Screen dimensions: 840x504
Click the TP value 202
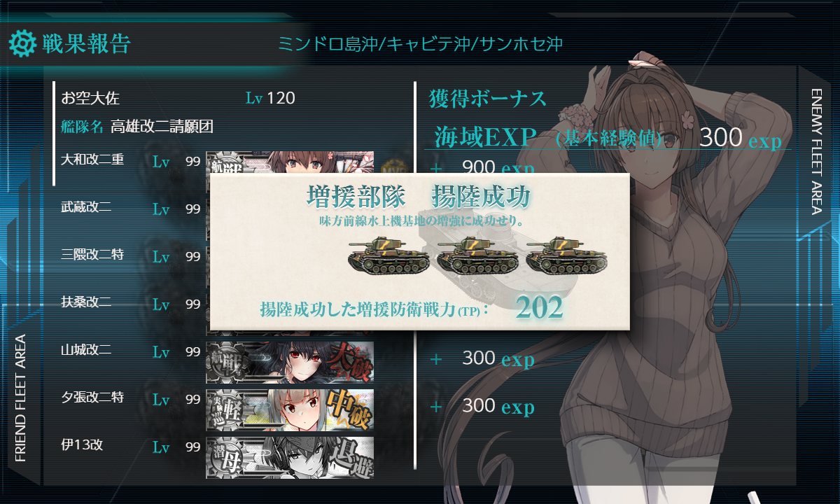tap(539, 308)
